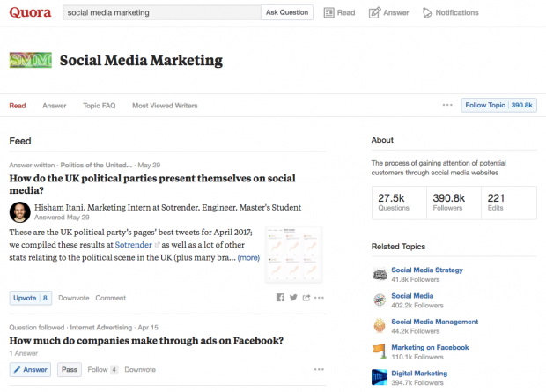
Task: Click the 221 Edits stat
Action: 509,203
